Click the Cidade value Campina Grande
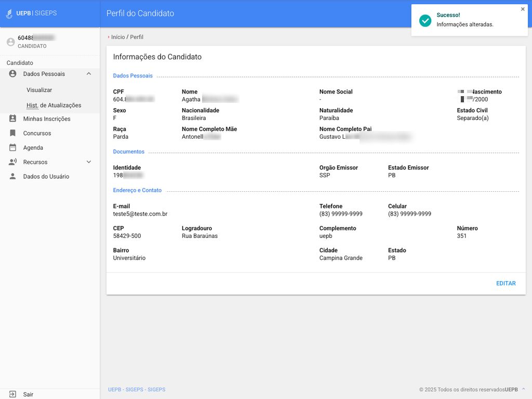 [341, 258]
